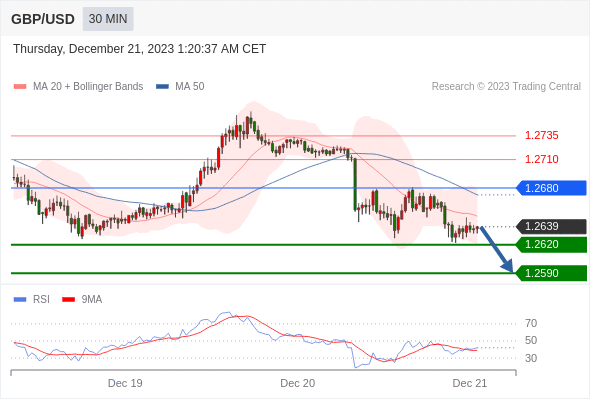
Task: Click the GBP/USD pair title
Action: click(x=43, y=19)
